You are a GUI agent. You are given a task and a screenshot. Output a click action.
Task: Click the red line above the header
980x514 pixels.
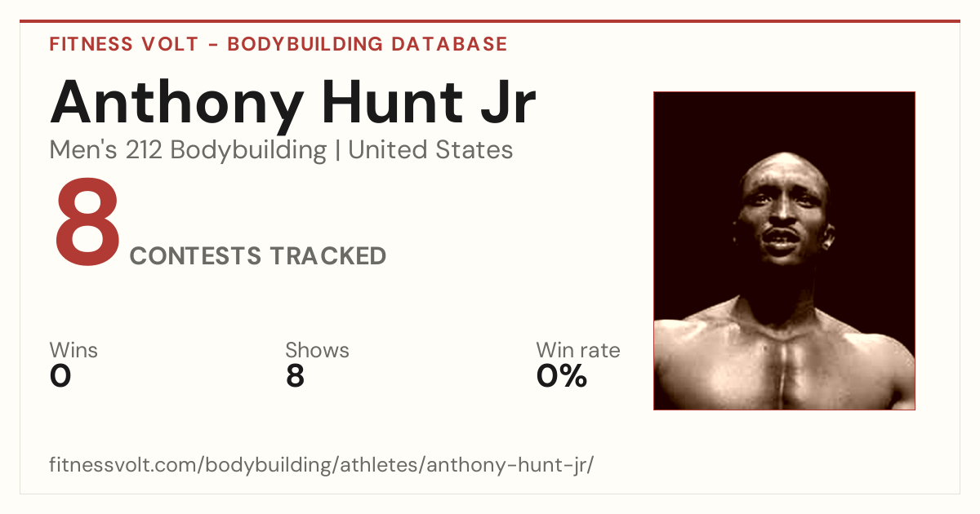(x=490, y=21)
